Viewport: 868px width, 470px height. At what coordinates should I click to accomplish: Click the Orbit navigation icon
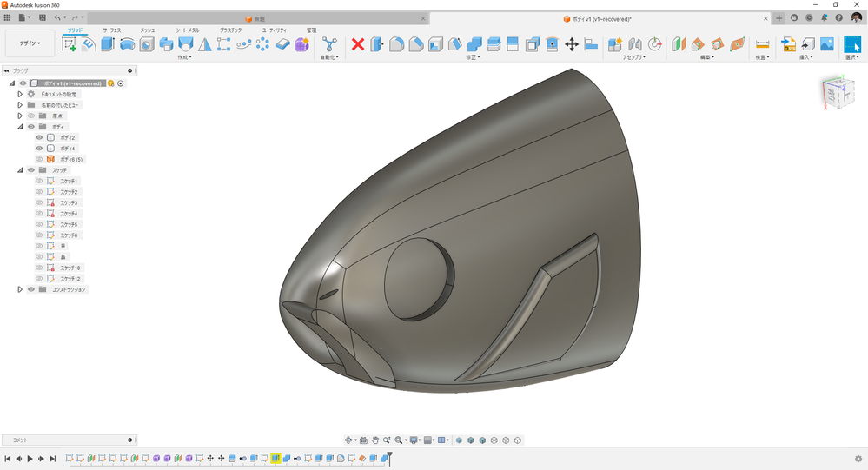click(348, 440)
